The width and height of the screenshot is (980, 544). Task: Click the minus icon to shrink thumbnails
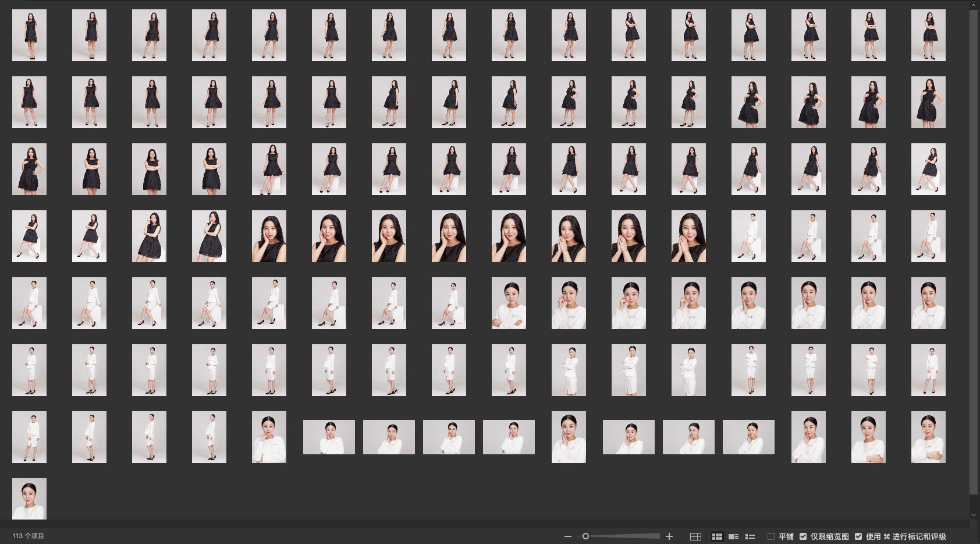click(x=567, y=536)
